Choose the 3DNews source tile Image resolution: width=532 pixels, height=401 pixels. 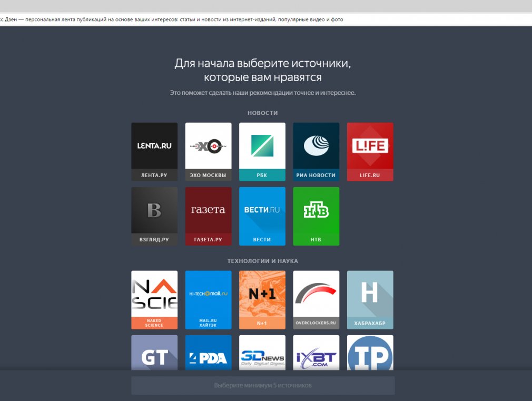pyautogui.click(x=262, y=353)
